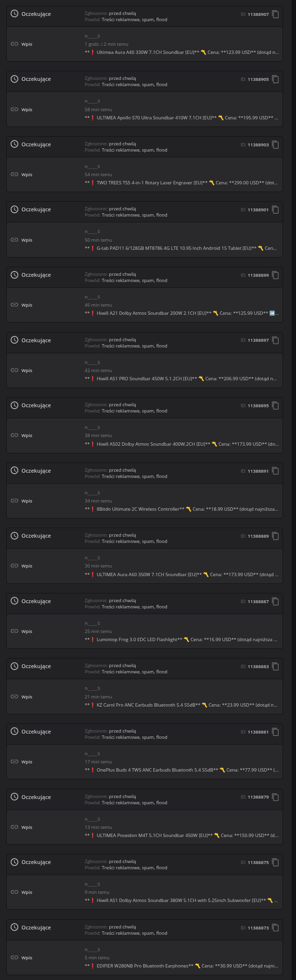This screenshot has width=296, height=980.
Task: Copy report ID 11388873
Action: pyautogui.click(x=275, y=928)
